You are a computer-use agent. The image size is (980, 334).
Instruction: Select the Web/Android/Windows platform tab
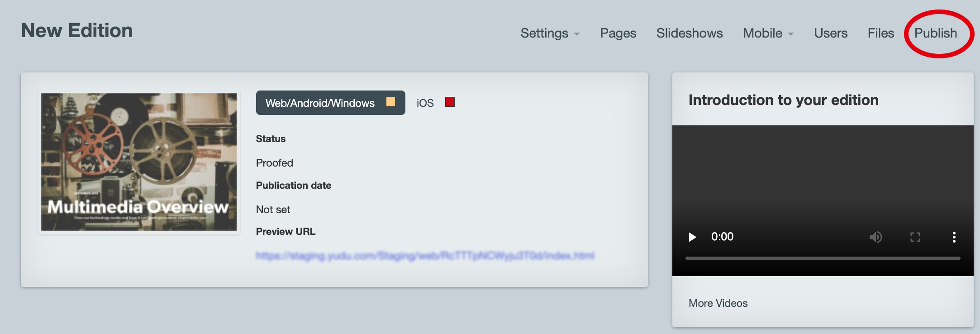coord(320,103)
